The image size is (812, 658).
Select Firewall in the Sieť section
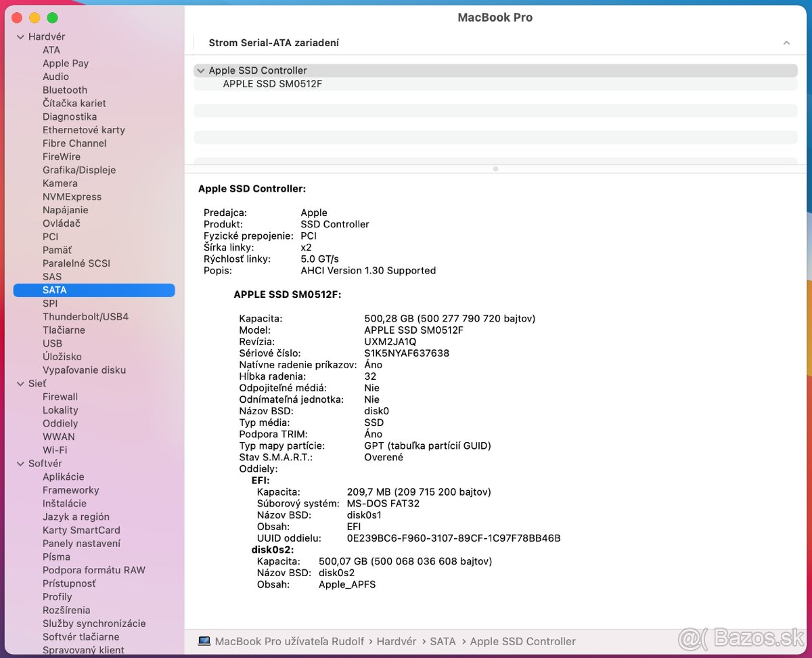[x=60, y=397]
